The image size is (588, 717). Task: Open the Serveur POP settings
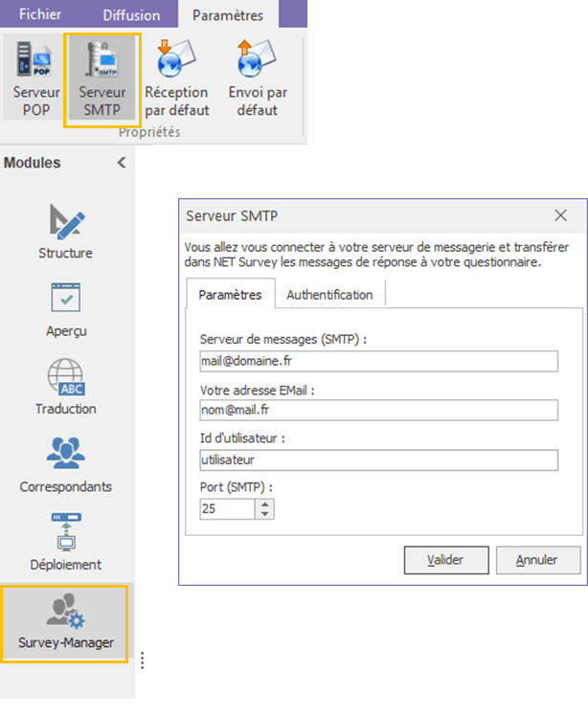point(35,78)
